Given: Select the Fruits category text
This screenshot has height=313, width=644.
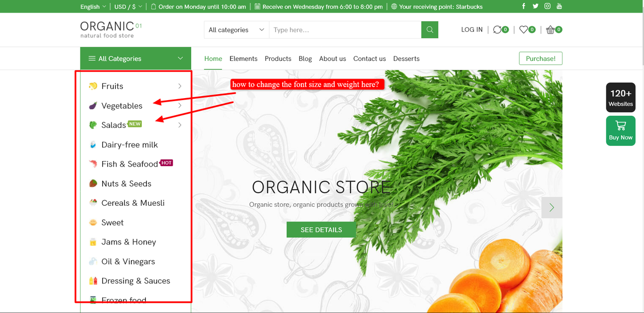Looking at the screenshot, I should [x=112, y=86].
